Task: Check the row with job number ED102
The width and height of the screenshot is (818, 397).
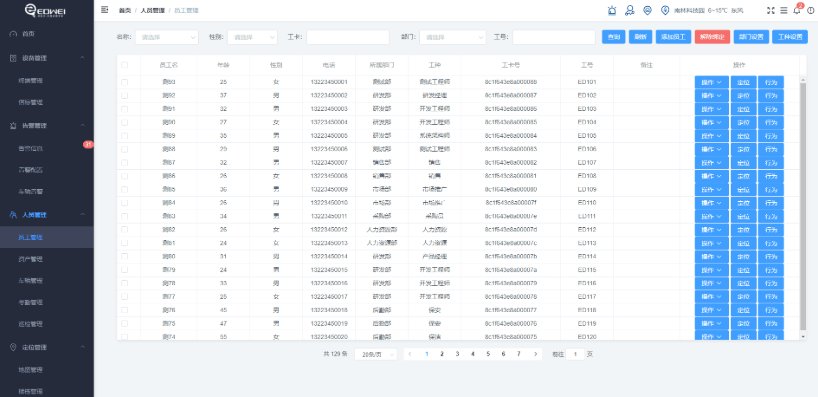Action: (x=124, y=95)
